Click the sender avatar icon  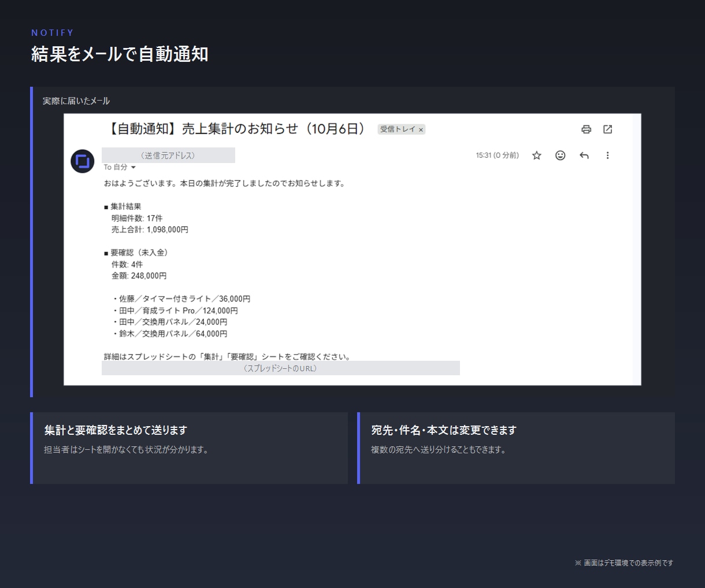(x=82, y=161)
